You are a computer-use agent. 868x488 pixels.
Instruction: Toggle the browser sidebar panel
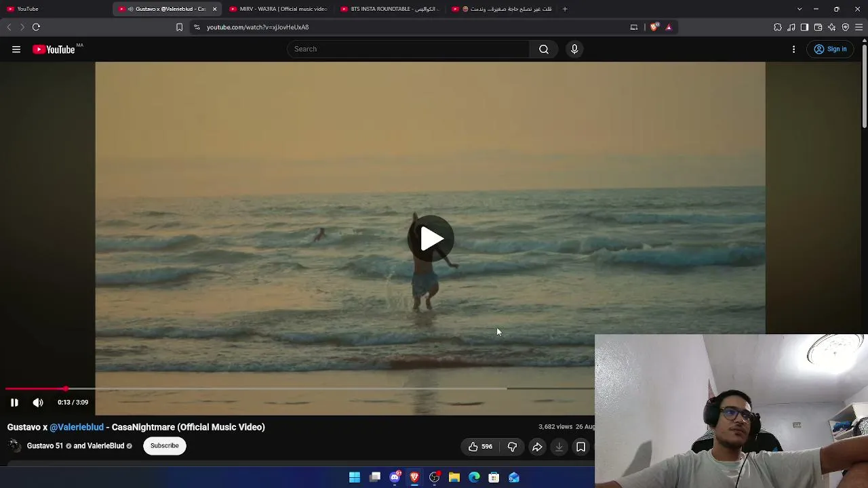click(804, 27)
